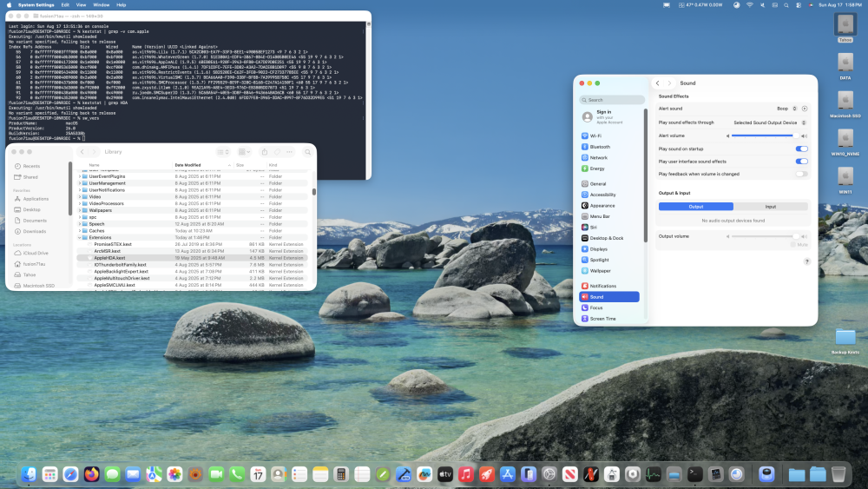Enable Play feedback when volume is changed
Screen dimensions: 868x489
(801, 174)
